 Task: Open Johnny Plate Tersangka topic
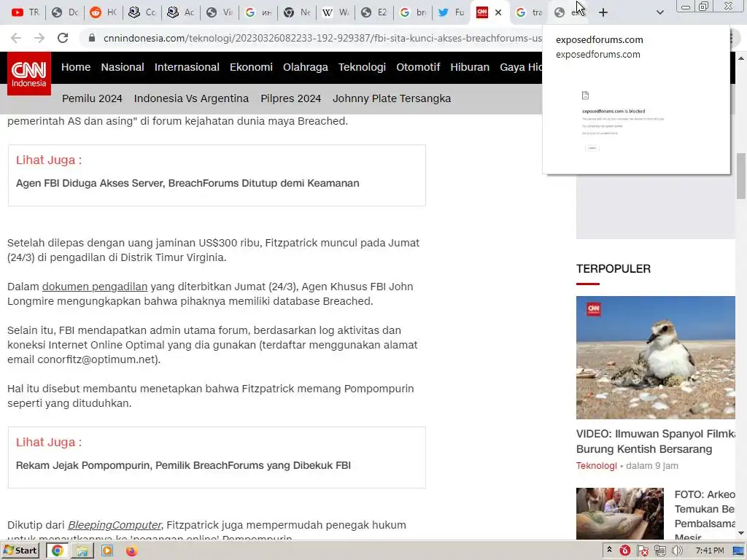[x=392, y=98]
